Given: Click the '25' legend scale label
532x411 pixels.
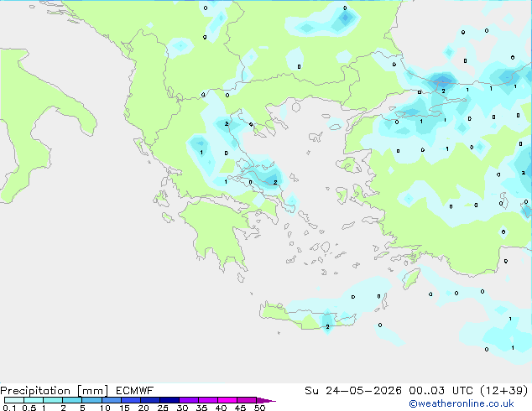Looking at the screenshot, I should 163,408.
